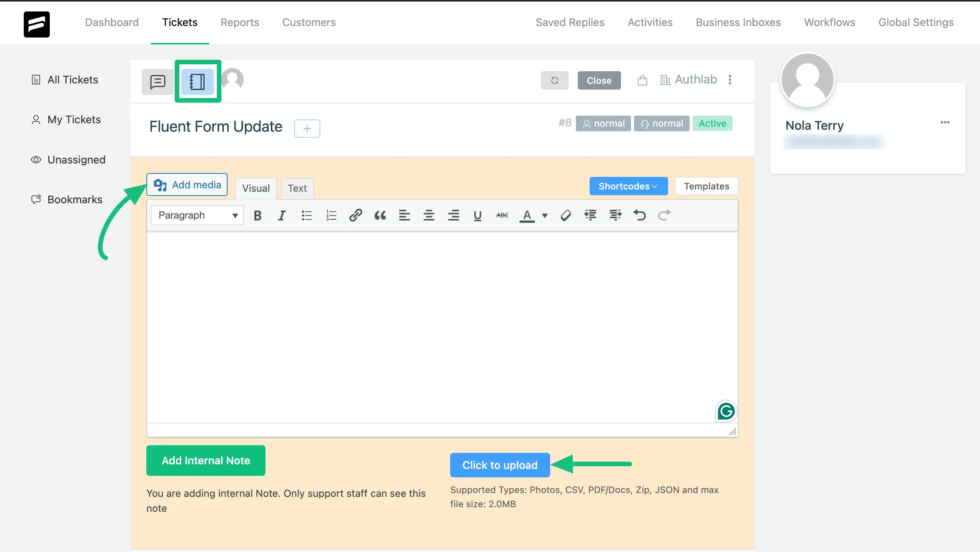Switch to the Text editor tab

click(298, 188)
